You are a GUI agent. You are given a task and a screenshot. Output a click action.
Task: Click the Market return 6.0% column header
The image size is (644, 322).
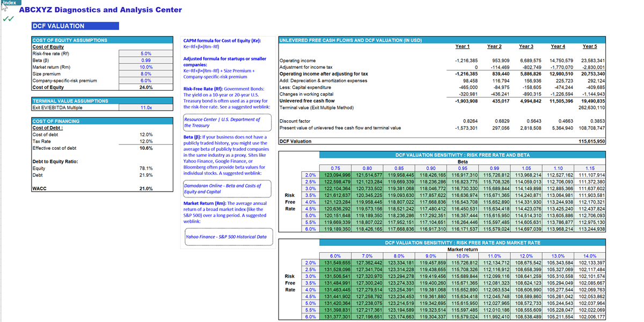click(335, 256)
